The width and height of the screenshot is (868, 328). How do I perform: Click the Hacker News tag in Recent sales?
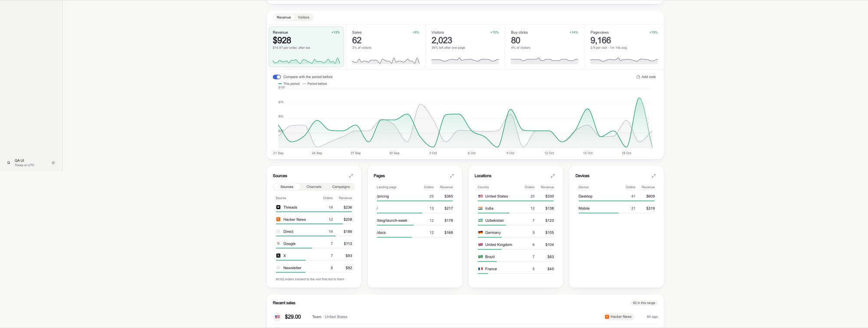click(x=618, y=317)
